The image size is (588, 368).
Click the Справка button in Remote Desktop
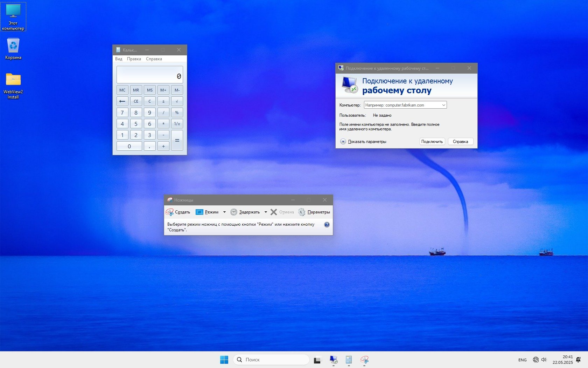460,142
